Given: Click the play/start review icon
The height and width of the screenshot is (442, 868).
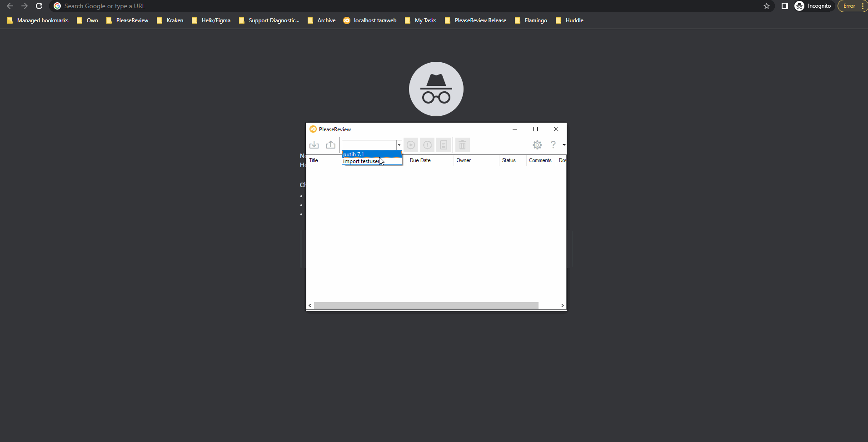Looking at the screenshot, I should pos(411,145).
